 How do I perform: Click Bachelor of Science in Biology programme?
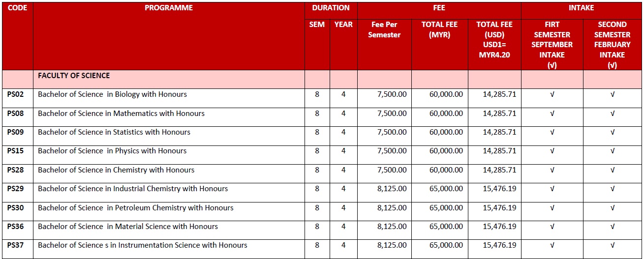tap(112, 94)
